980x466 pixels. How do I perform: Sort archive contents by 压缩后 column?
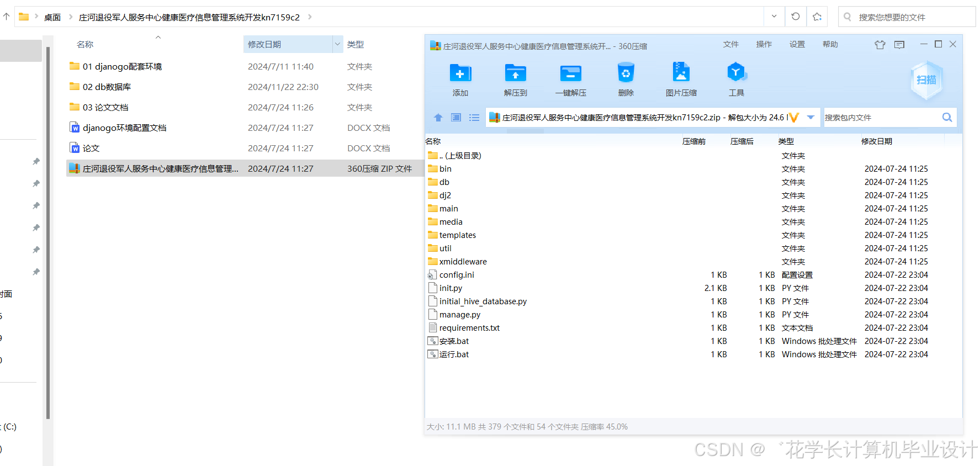click(742, 141)
